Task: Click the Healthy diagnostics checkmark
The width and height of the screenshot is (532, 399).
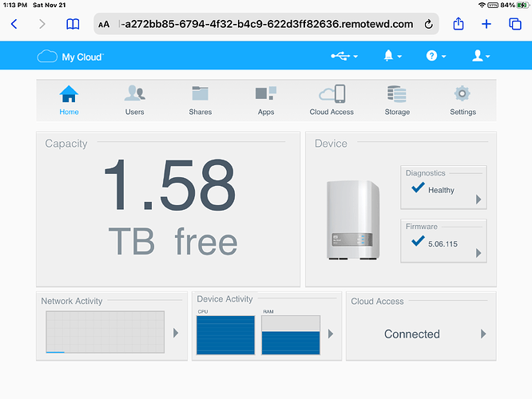Action: 418,187
